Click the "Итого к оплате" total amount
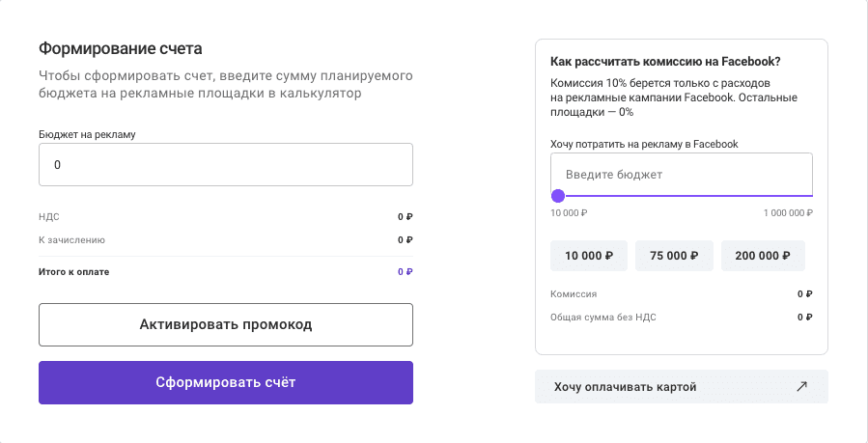Viewport: 868px width, 443px height. pos(406,272)
